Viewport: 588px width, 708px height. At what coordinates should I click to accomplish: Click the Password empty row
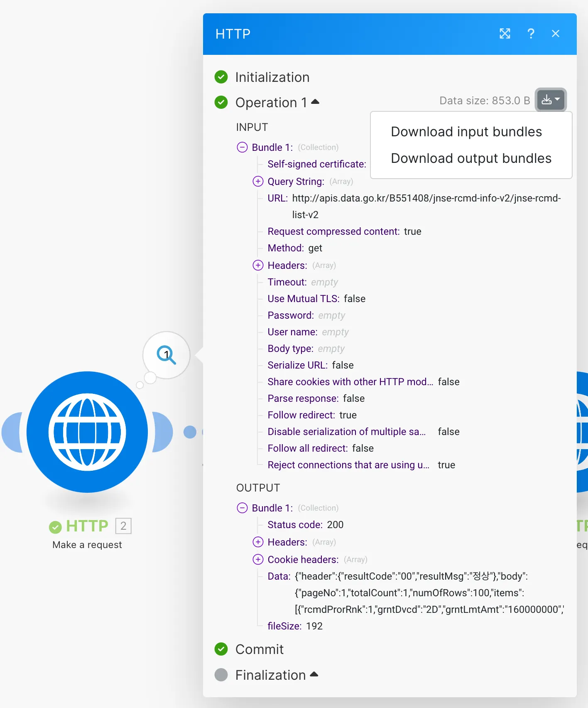point(306,315)
